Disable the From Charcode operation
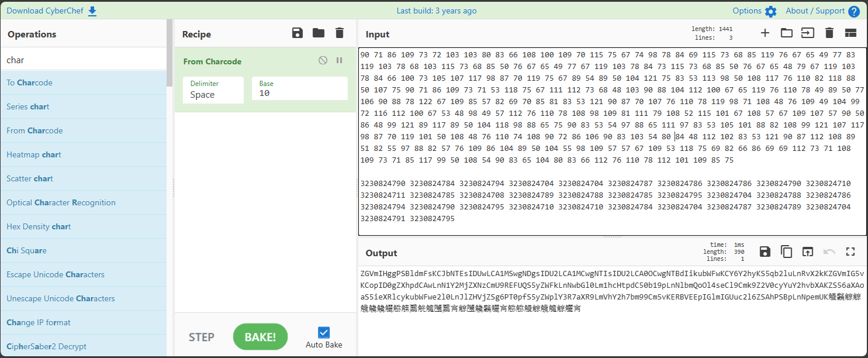 coord(323,61)
